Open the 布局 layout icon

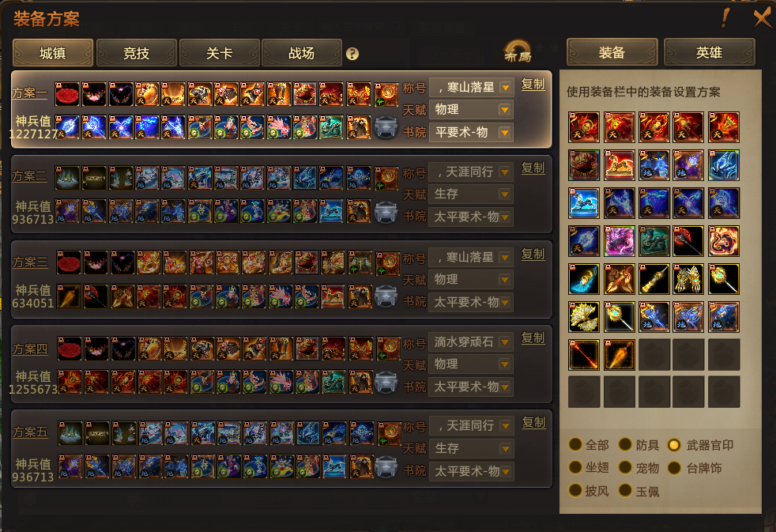[x=518, y=52]
